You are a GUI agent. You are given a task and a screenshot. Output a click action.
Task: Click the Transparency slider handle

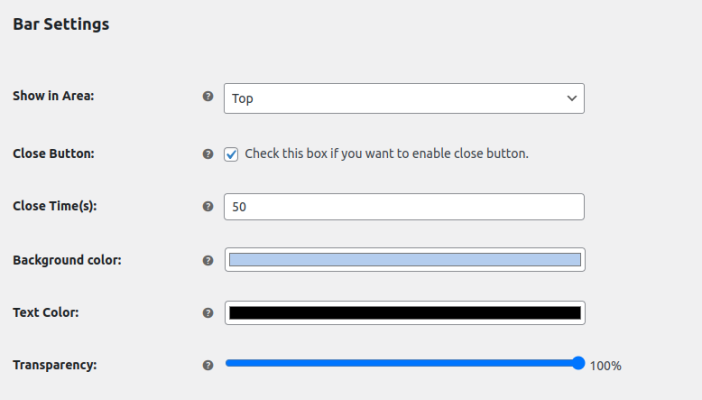(578, 363)
